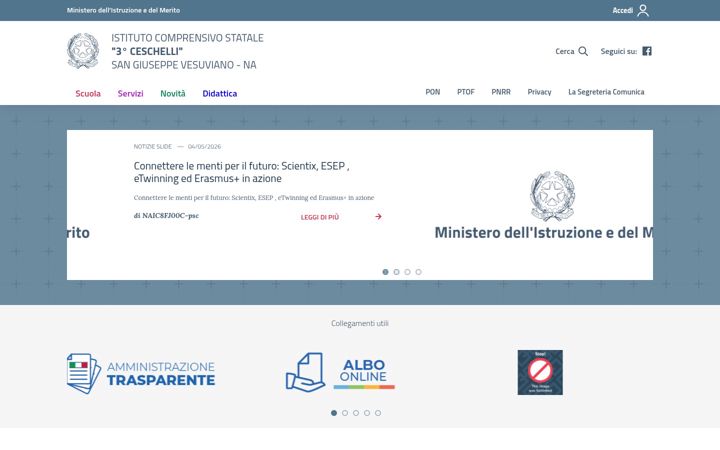The height and width of the screenshot is (450, 720).
Task: Click the slide's Ministero dell'Istruzione heading text
Action: pos(544,232)
